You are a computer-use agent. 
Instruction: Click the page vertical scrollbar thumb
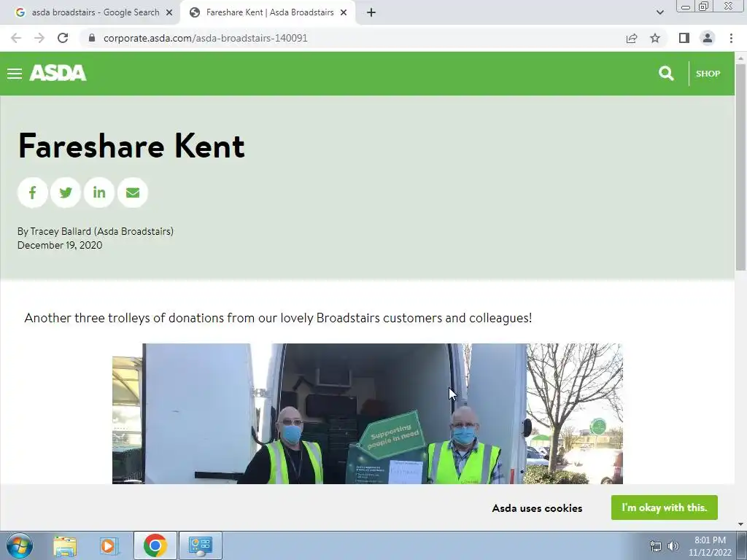pos(741,167)
